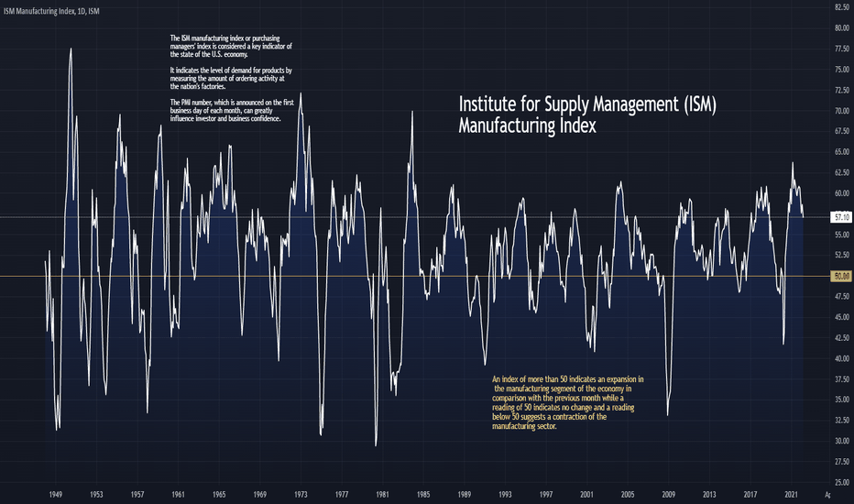
Task: Select the note starting 'The ISM manufacturing index or'
Action: coord(231,47)
